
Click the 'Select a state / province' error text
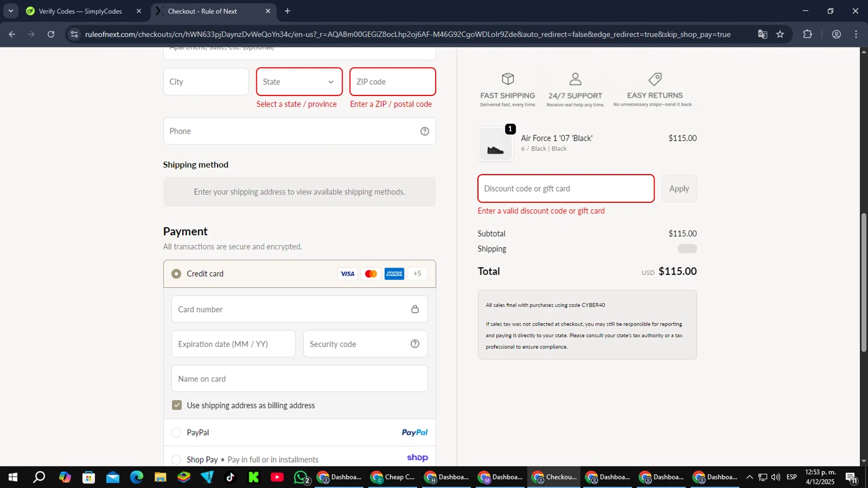(x=296, y=104)
